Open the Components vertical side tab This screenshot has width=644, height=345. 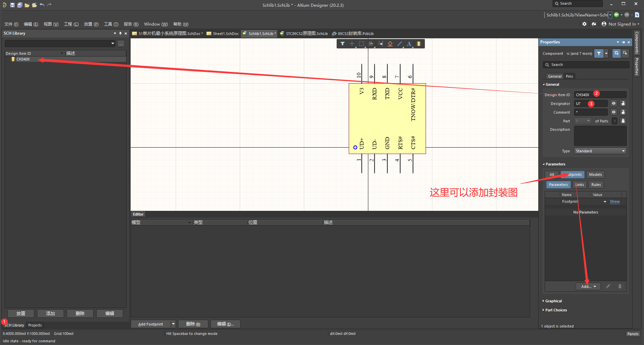[637, 43]
